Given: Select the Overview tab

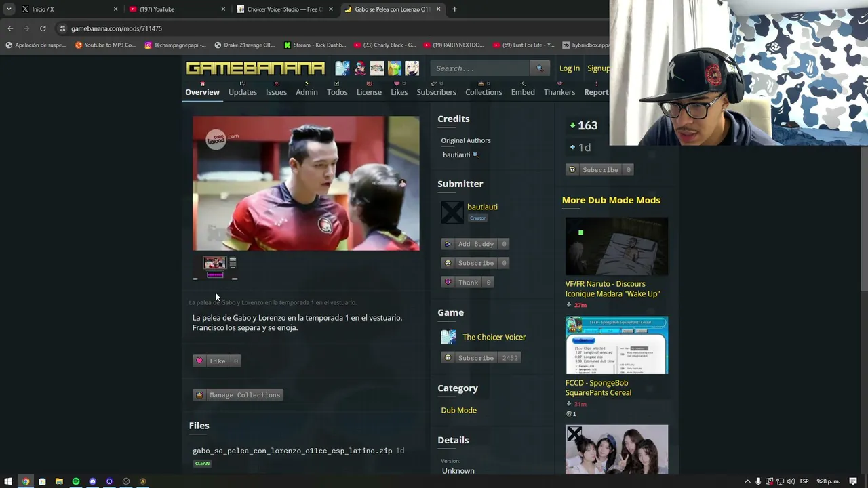Looking at the screenshot, I should click(x=202, y=92).
